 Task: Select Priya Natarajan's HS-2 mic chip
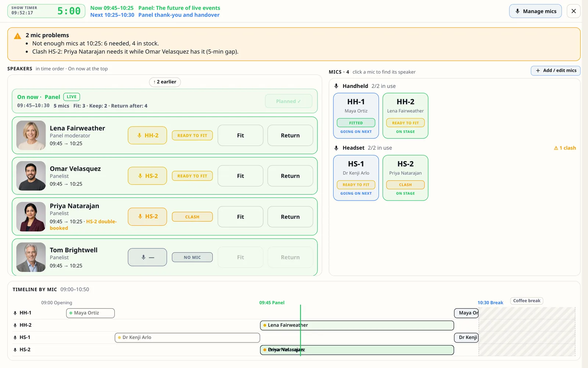coord(147,216)
